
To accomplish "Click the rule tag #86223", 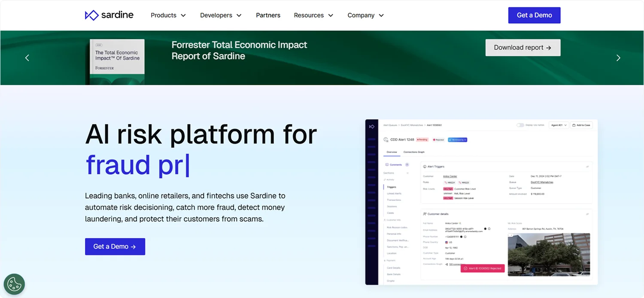I will point(464,182).
